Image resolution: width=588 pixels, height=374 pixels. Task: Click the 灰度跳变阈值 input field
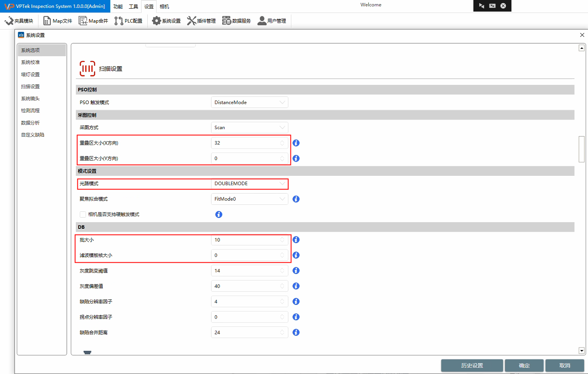click(246, 271)
